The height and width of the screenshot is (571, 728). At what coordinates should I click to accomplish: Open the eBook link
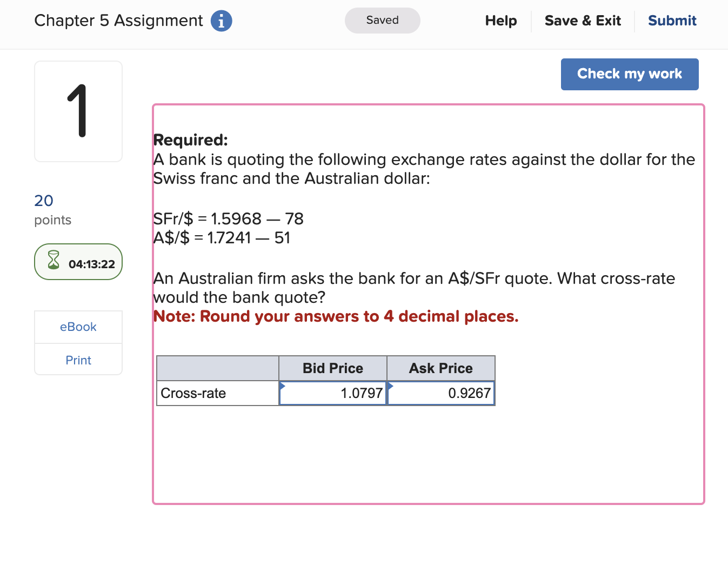(x=78, y=327)
